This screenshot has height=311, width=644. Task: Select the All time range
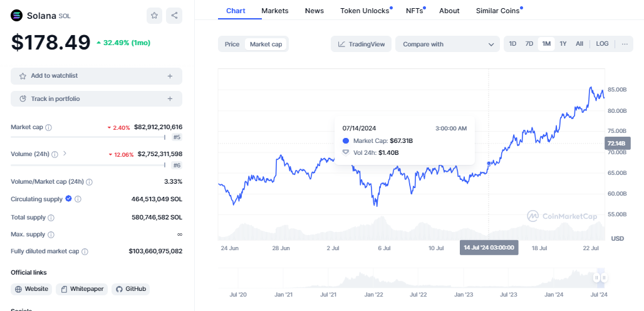579,43
